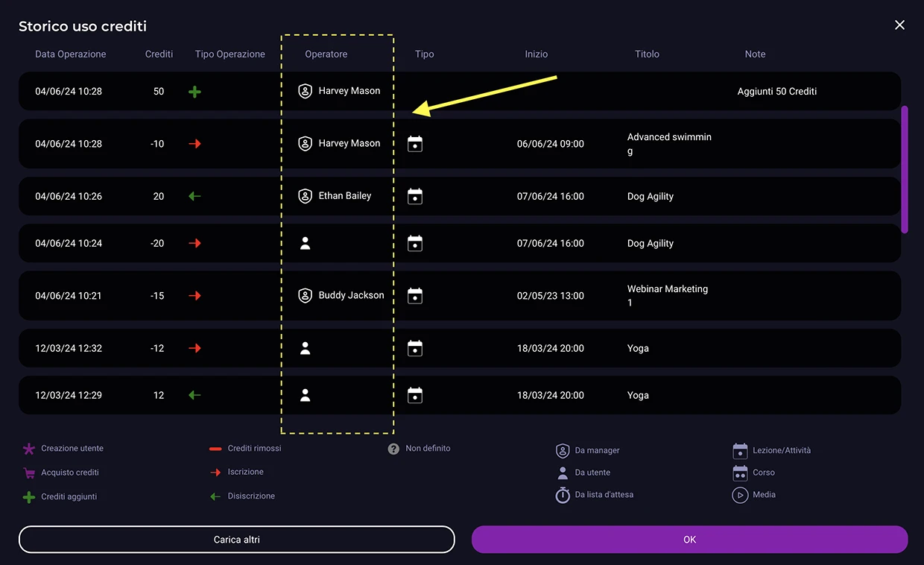924x565 pixels.
Task: Click green unsubscribe arrow in the 20 credits row
Action: pyautogui.click(x=194, y=196)
